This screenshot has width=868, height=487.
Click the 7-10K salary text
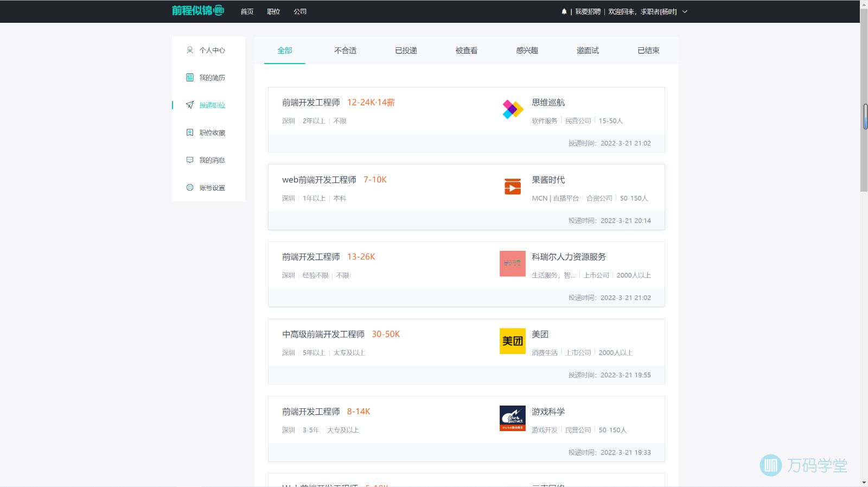(x=375, y=180)
